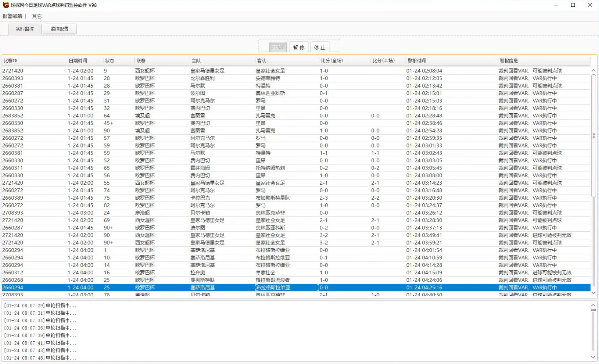Image resolution: width=599 pixels, height=364 pixels.
Task: Click log panel scrollbar down arrow
Action: 593,357
